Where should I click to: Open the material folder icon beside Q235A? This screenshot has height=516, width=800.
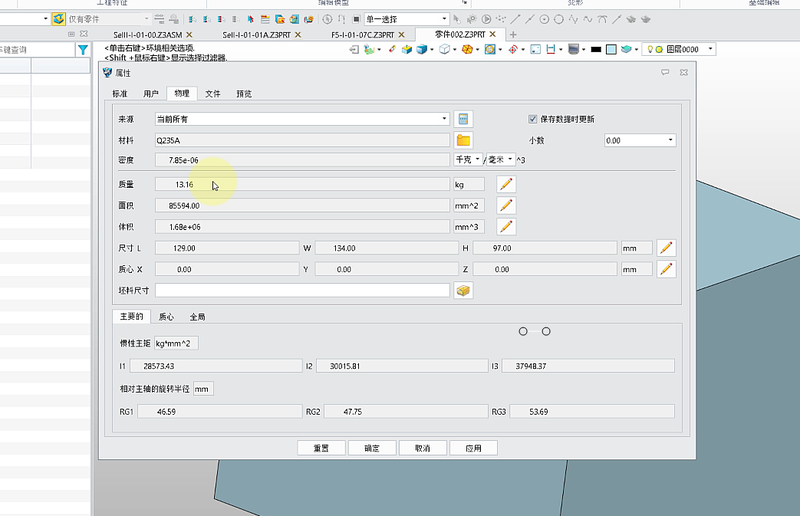click(x=462, y=140)
